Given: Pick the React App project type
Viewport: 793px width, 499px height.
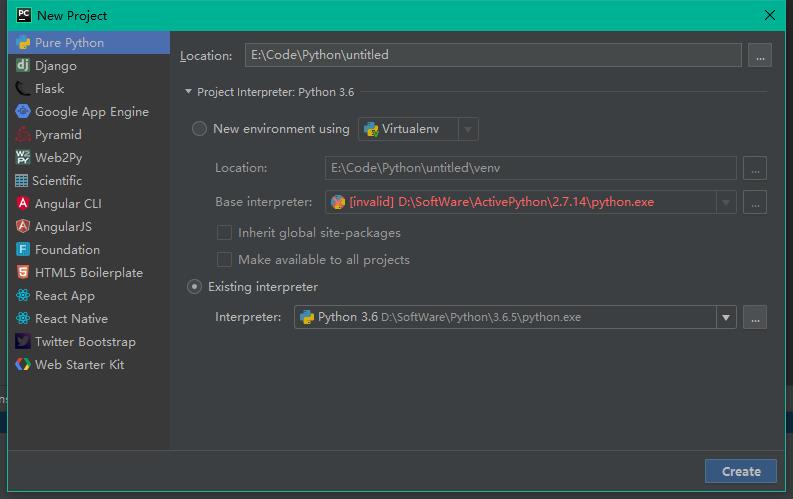Looking at the screenshot, I should pos(89,296).
